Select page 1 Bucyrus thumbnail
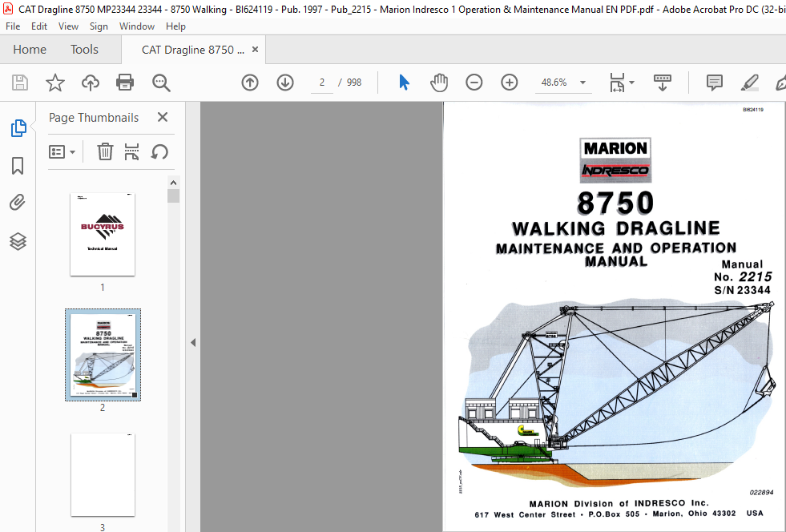The height and width of the screenshot is (532, 786). point(103,234)
